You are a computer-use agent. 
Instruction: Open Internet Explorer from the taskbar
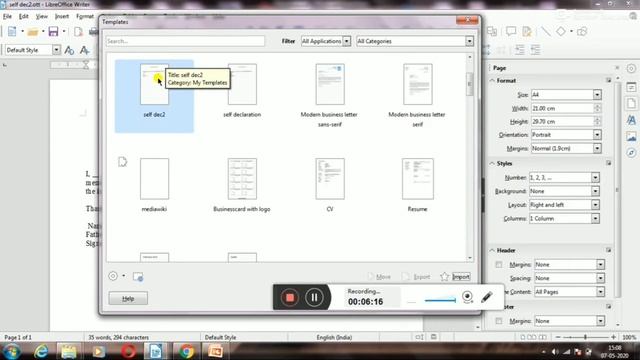click(x=41, y=351)
